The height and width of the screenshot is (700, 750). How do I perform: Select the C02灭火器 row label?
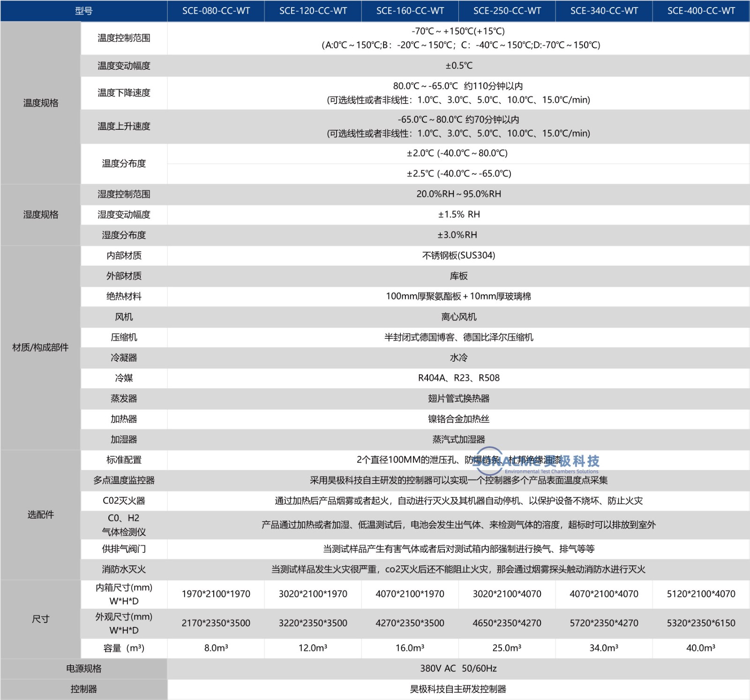124,500
